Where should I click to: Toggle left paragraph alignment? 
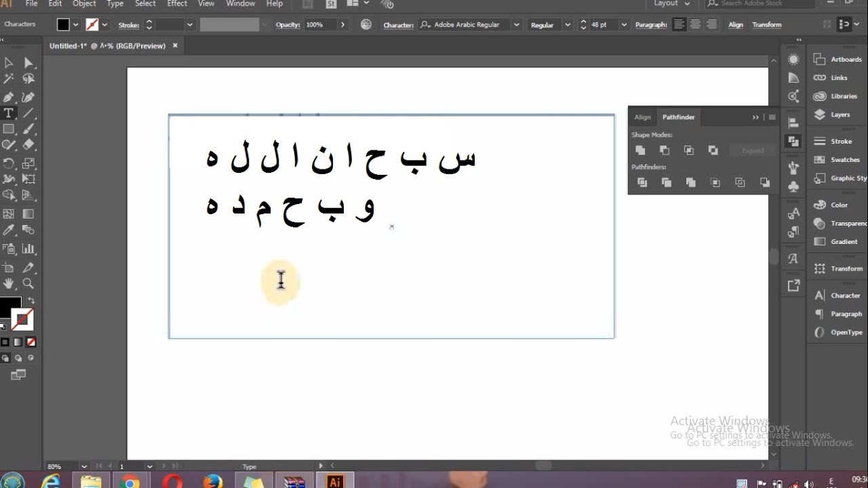[x=679, y=24]
